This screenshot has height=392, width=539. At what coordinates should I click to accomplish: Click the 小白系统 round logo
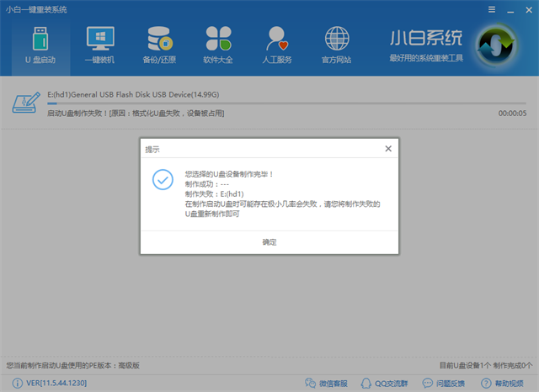(x=499, y=46)
